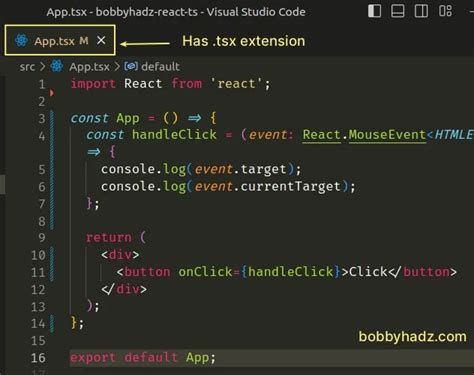Click the React icon on App.tsx tab
Viewport: 474px width, 375px height.
click(x=21, y=41)
